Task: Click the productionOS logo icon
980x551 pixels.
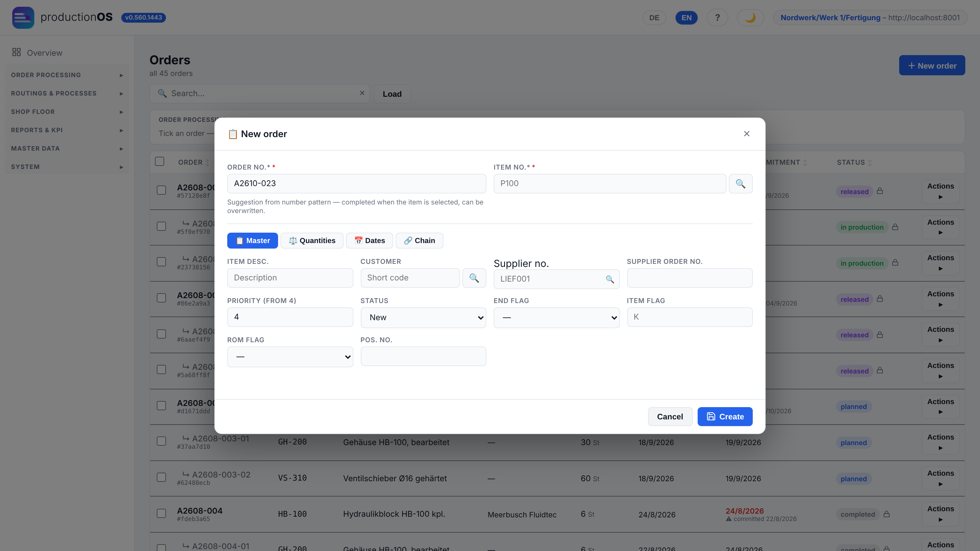Action: tap(23, 17)
